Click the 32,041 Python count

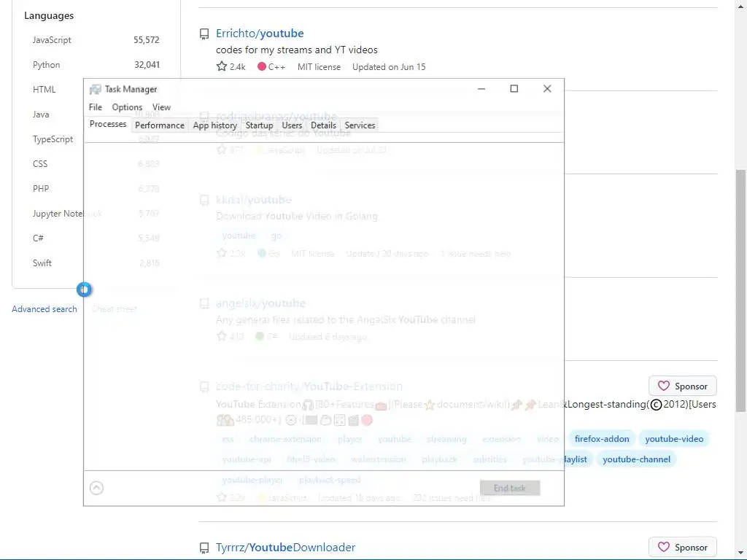[147, 65]
